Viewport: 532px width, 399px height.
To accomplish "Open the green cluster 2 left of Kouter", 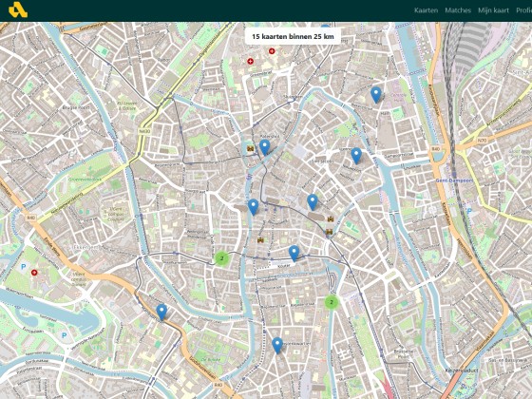I will point(222,258).
